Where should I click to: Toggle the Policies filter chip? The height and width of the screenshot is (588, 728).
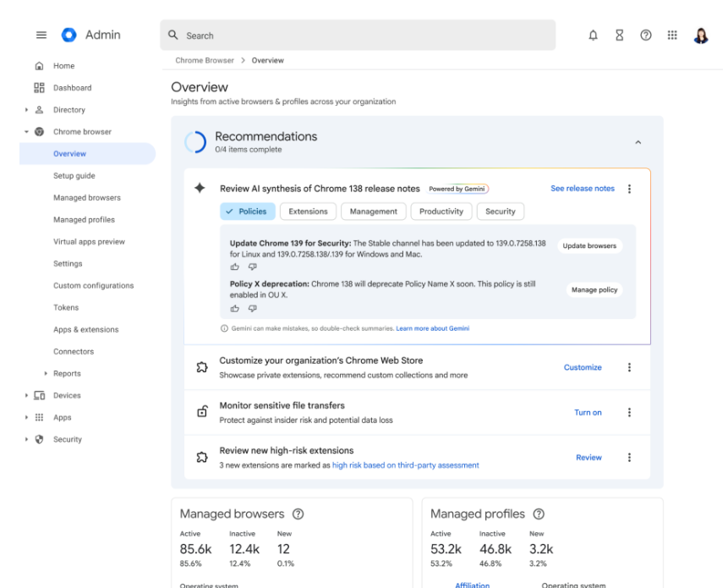(x=246, y=212)
